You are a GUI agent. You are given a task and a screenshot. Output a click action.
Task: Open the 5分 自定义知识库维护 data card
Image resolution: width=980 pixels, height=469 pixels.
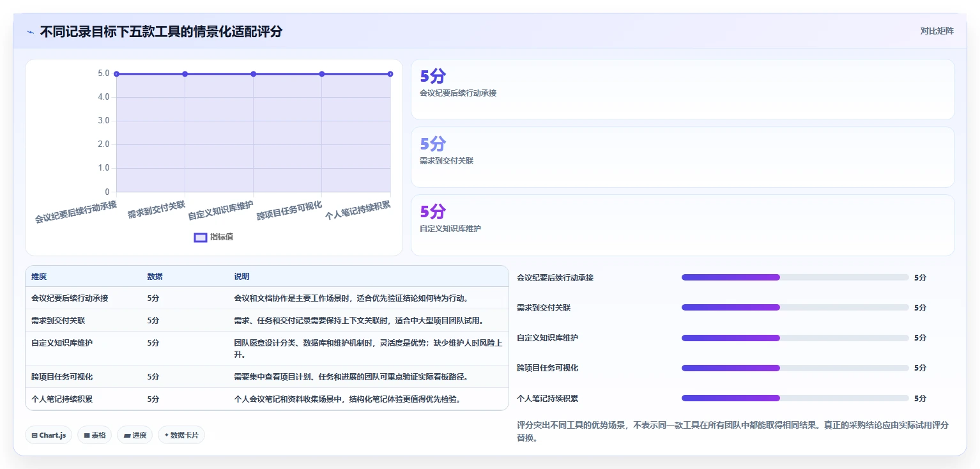click(682, 225)
